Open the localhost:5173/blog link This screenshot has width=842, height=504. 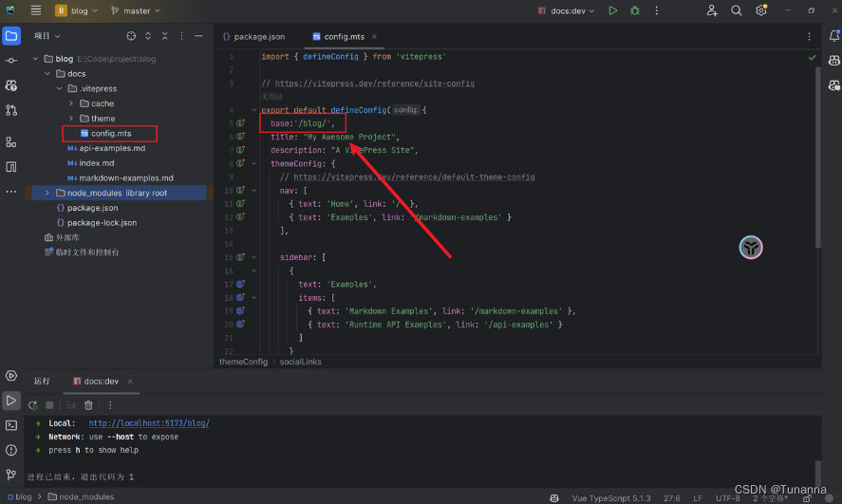pyautogui.click(x=149, y=423)
